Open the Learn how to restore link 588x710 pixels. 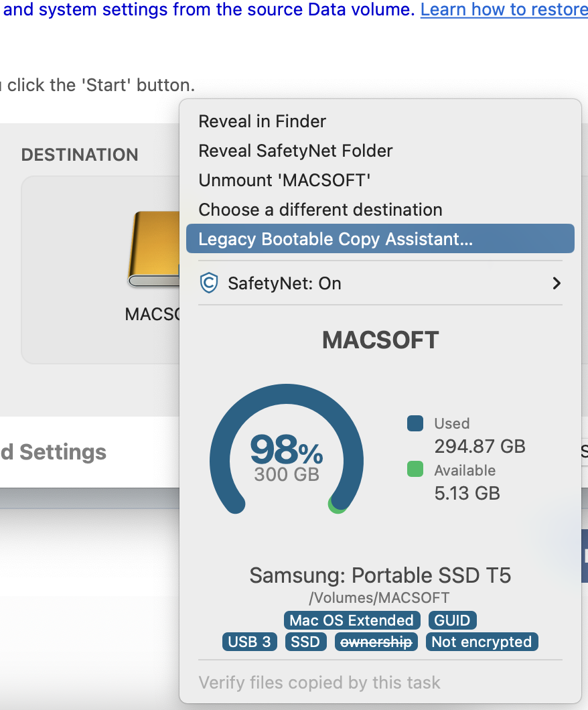(x=504, y=9)
